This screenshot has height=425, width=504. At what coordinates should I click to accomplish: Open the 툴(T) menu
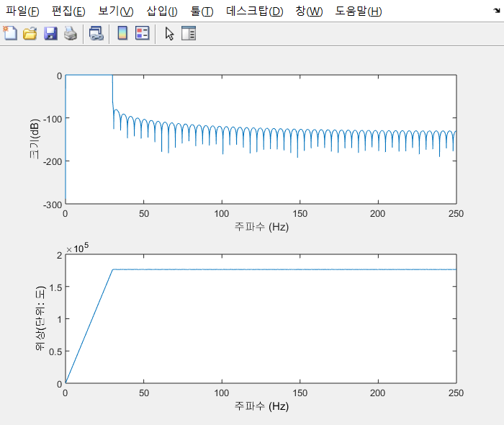tap(202, 12)
